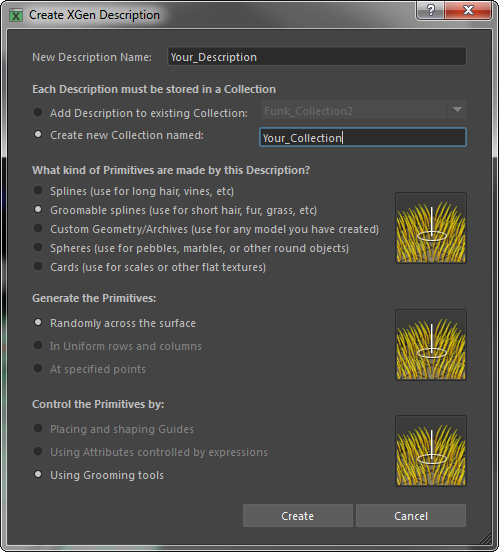Click the Cancel button
This screenshot has height=552, width=499.
click(411, 516)
